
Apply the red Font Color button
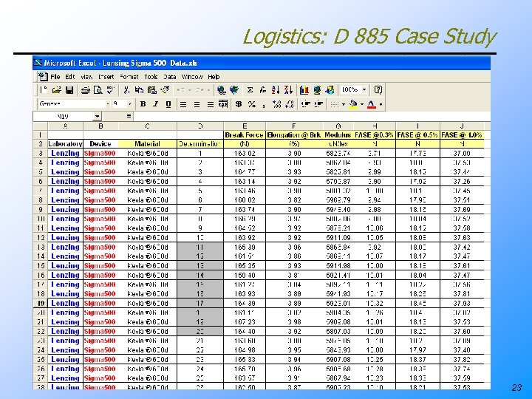tap(372, 104)
